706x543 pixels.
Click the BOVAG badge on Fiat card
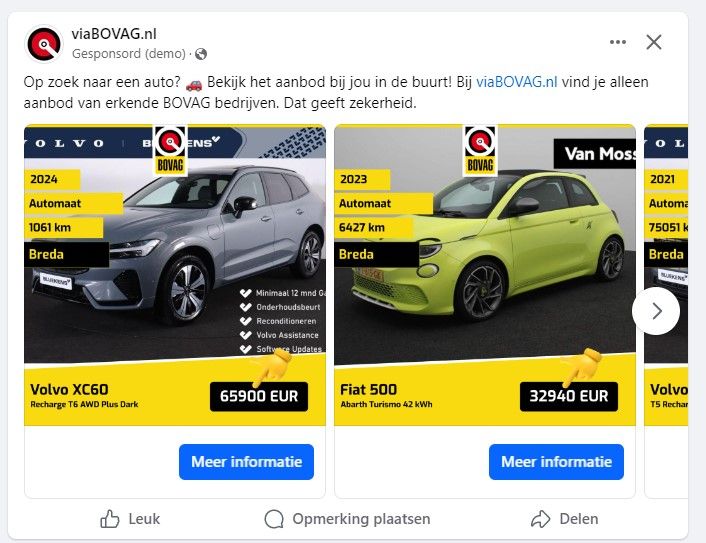point(480,150)
